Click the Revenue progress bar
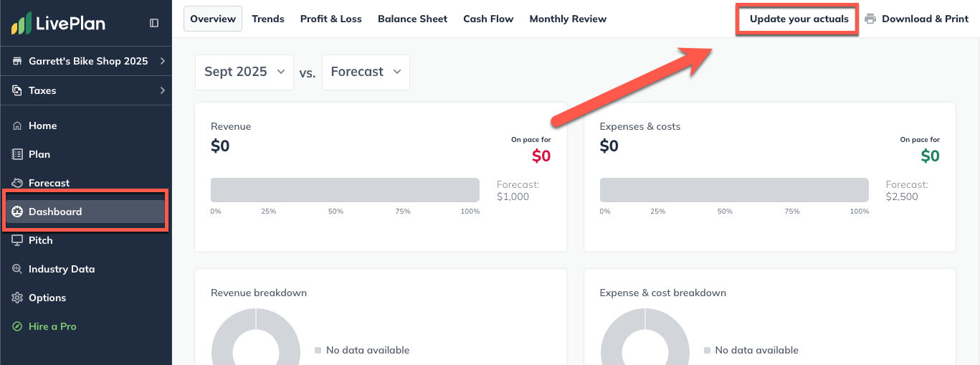This screenshot has width=980, height=365. 345,190
